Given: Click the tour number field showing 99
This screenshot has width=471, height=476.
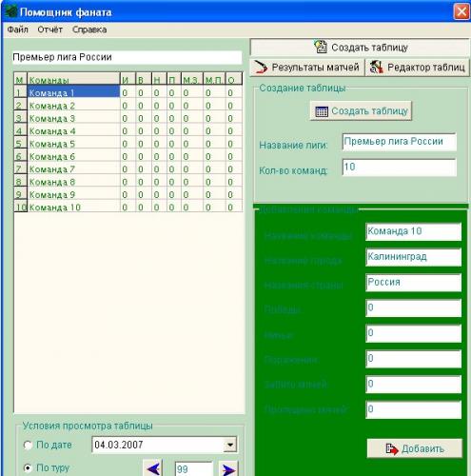Looking at the screenshot, I should (x=194, y=469).
